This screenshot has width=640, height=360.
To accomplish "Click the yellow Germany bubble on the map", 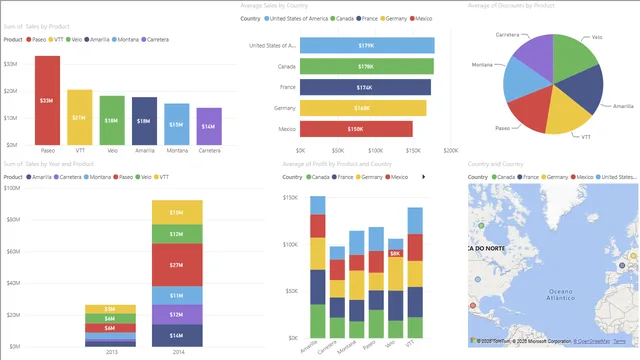I will click(x=633, y=256).
